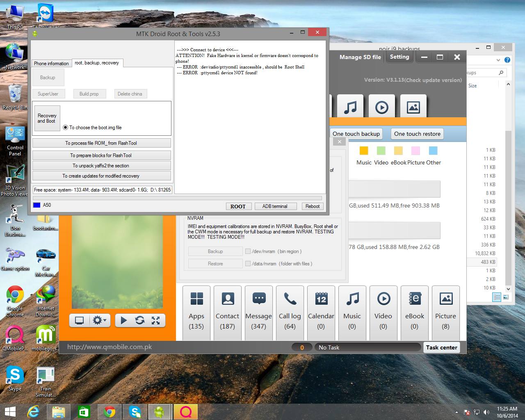Open Music (0) tile

352,313
